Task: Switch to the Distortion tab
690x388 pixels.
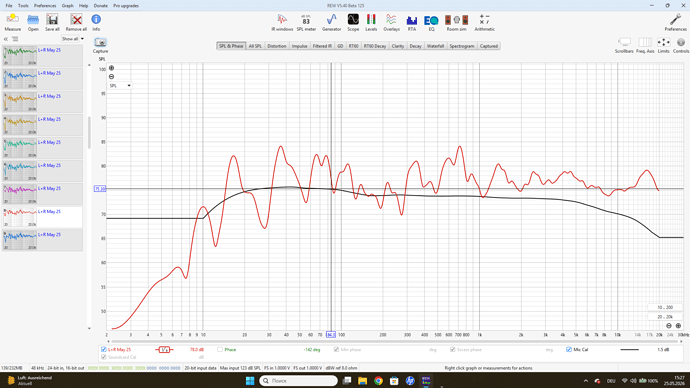Action: point(277,46)
